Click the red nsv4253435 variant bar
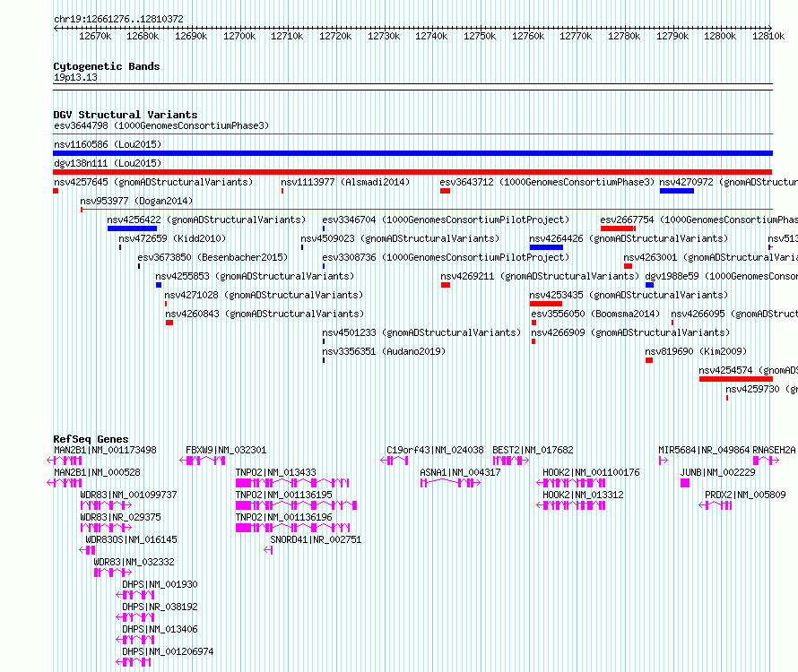Screen dimensions: 798x672 [x=546, y=304]
